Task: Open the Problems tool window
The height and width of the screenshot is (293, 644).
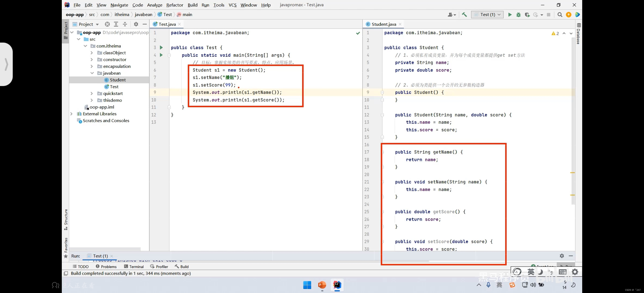Action: pyautogui.click(x=106, y=267)
